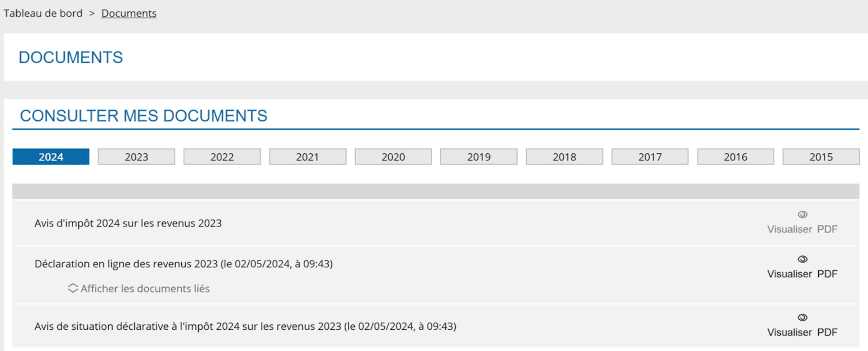Show documents for year 2016

click(736, 157)
